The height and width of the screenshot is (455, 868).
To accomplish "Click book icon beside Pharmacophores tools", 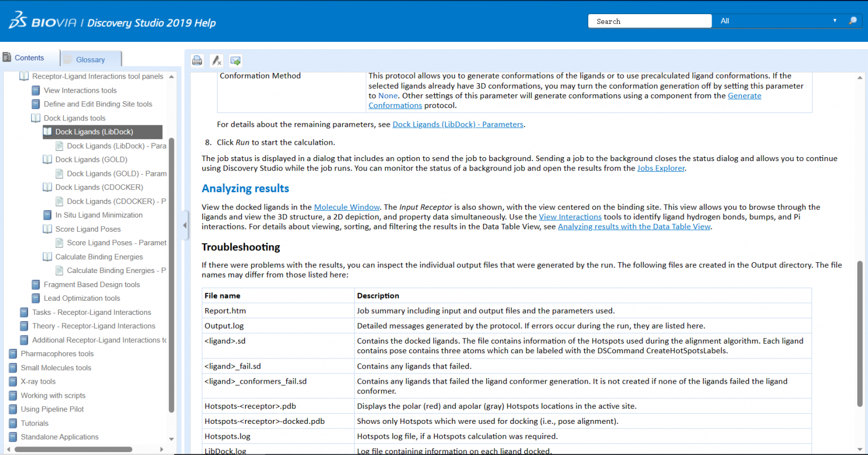I will (13, 354).
